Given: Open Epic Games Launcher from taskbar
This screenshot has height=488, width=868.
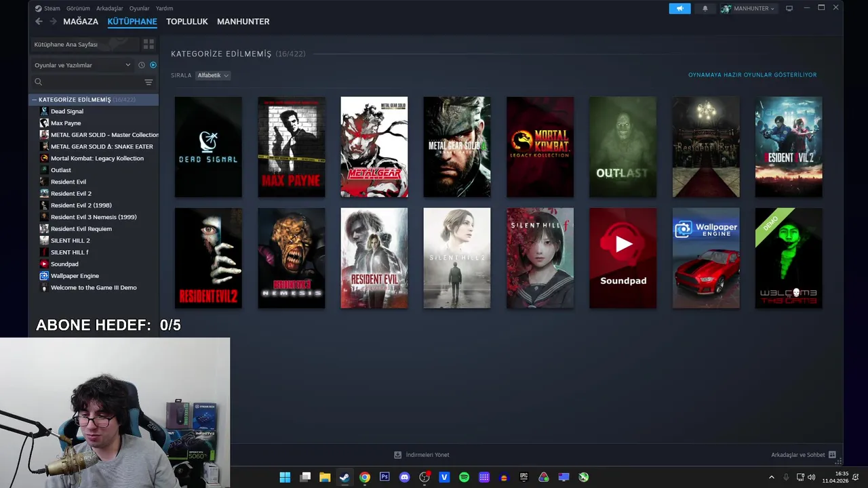Looking at the screenshot, I should click(524, 477).
